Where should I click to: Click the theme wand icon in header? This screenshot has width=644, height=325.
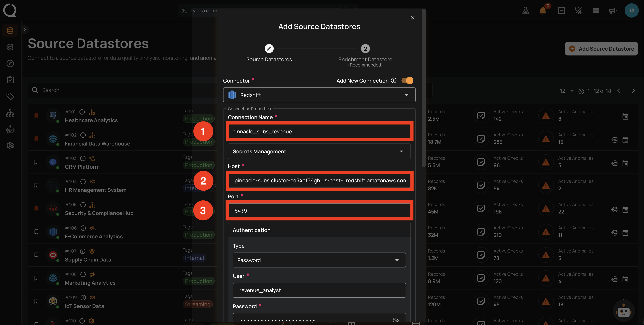(x=579, y=10)
